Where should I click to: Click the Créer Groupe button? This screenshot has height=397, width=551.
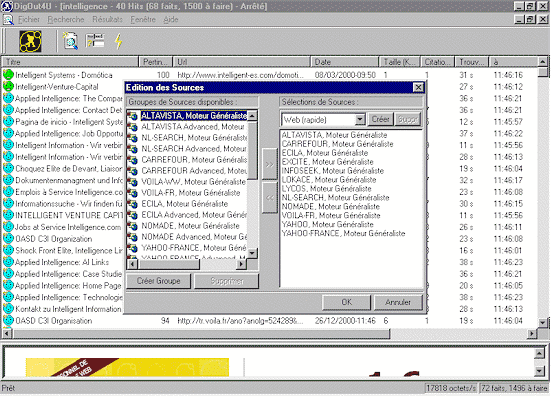tap(158, 281)
